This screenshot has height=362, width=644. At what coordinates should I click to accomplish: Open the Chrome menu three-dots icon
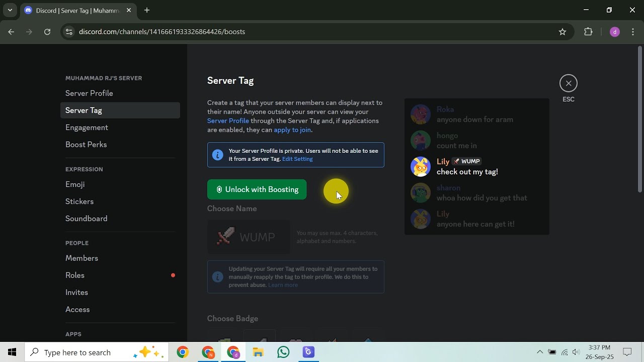(x=632, y=32)
